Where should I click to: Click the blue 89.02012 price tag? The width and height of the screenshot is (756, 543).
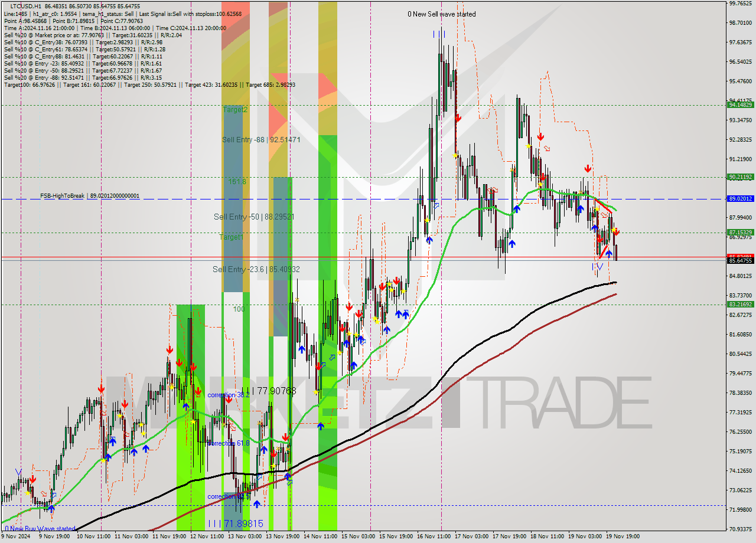(741, 199)
